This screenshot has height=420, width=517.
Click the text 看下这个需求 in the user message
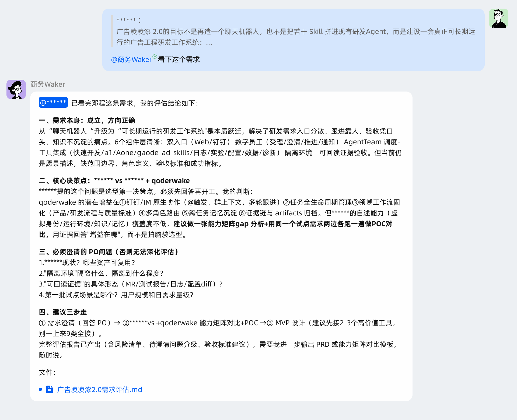tap(179, 59)
